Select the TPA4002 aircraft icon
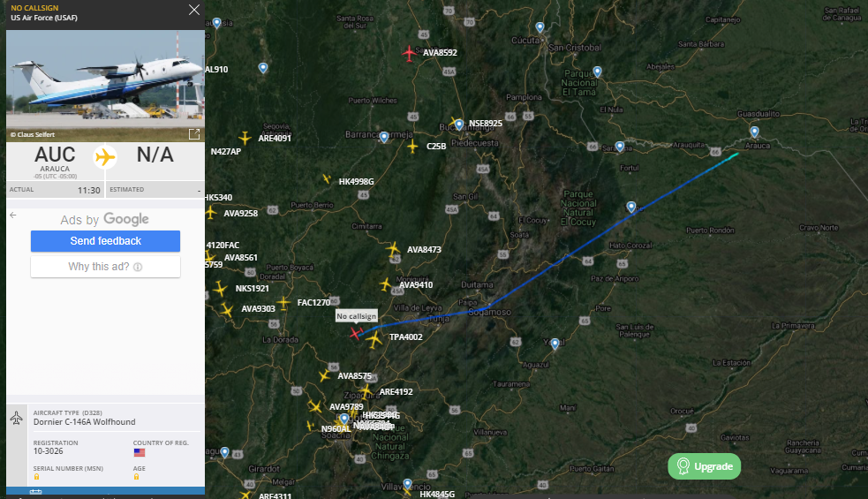The height and width of the screenshot is (499, 868). [374, 339]
